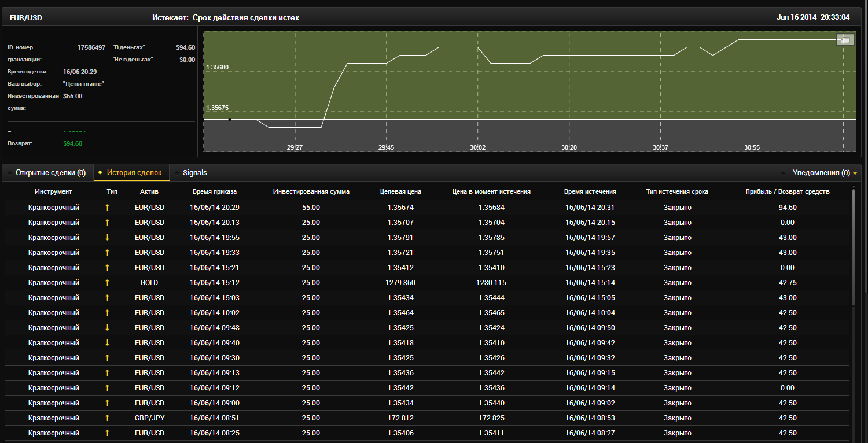
Task: Click Закрыто in the 16/06/14 20:31 expiry row
Action: pos(677,208)
